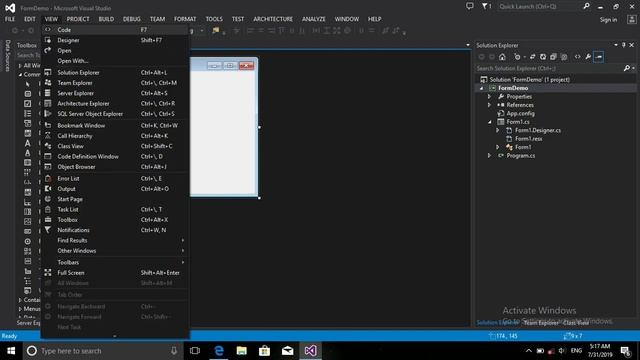The width and height of the screenshot is (640, 360).
Task: Open Bookmark Window menu entry
Action: 114,125
